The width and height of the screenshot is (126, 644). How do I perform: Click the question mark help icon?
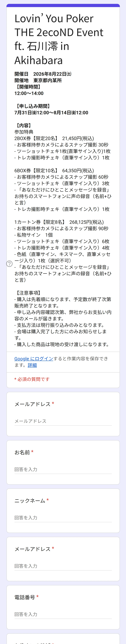coord(9,264)
